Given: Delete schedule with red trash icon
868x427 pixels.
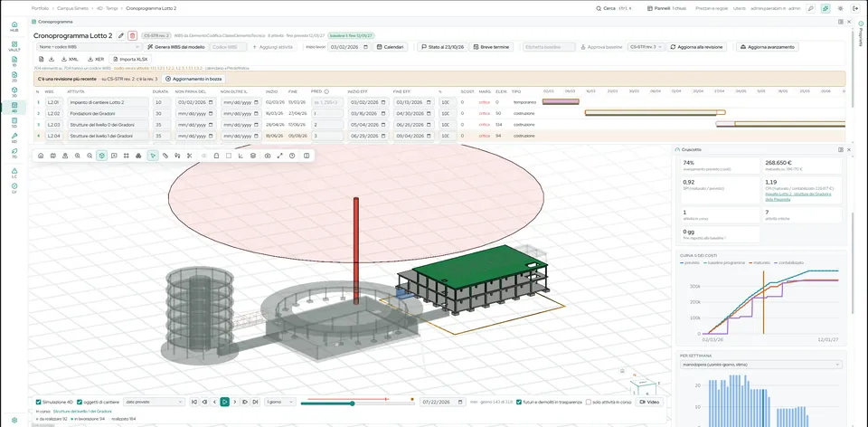Looking at the screenshot, I should point(132,35).
